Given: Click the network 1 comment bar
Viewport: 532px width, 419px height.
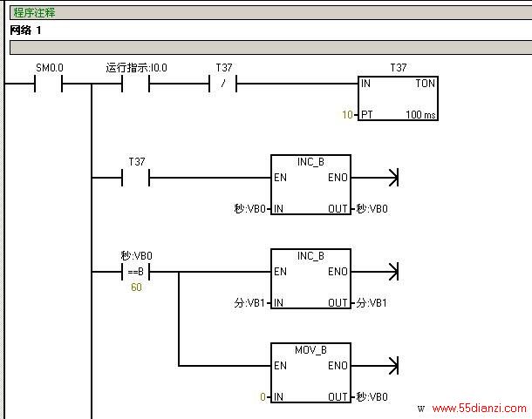Looking at the screenshot, I should (270, 47).
